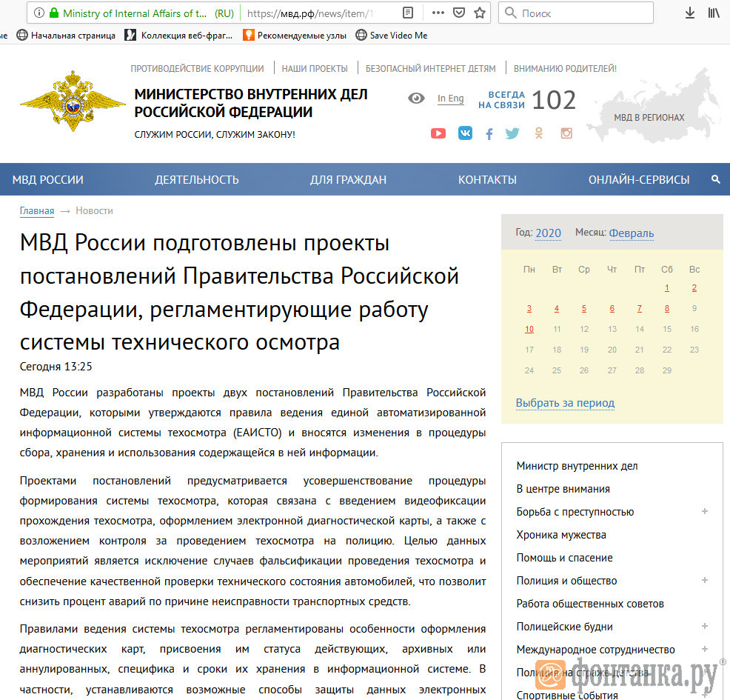
Task: Open the Facebook page icon
Action: (489, 134)
